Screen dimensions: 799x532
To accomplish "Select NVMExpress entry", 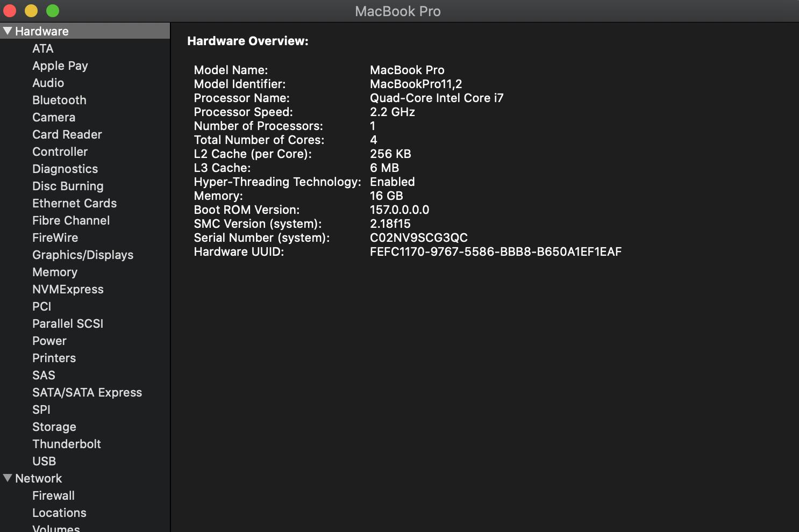I will click(68, 290).
